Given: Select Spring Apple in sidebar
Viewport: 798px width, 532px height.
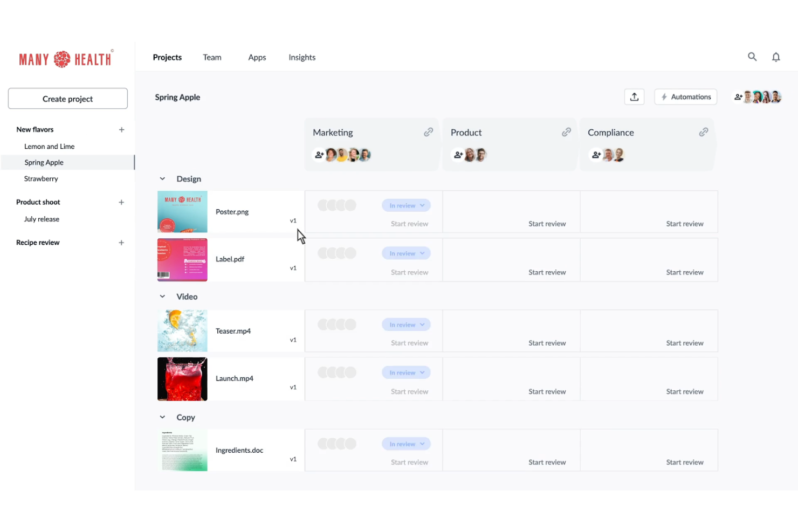Looking at the screenshot, I should [44, 162].
